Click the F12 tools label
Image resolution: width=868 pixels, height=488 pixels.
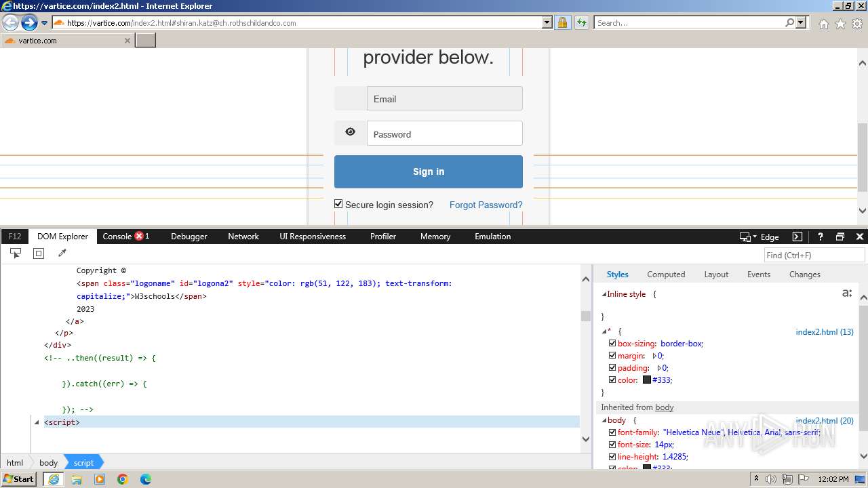click(x=15, y=237)
